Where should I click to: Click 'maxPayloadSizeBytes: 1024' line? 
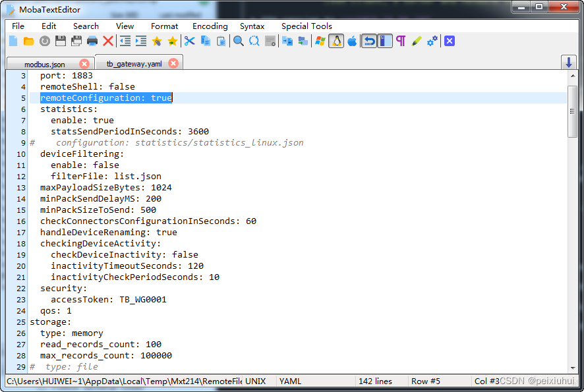[x=105, y=187]
